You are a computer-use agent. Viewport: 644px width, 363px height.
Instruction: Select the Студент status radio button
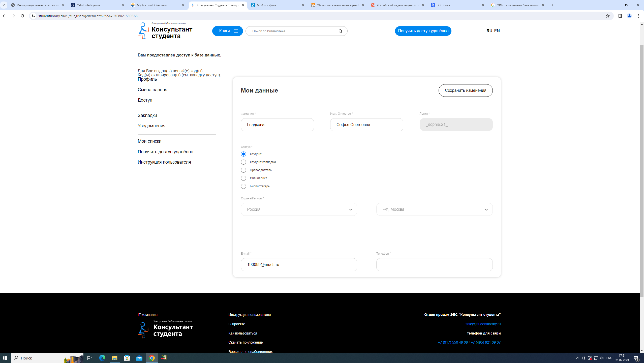coord(243,154)
